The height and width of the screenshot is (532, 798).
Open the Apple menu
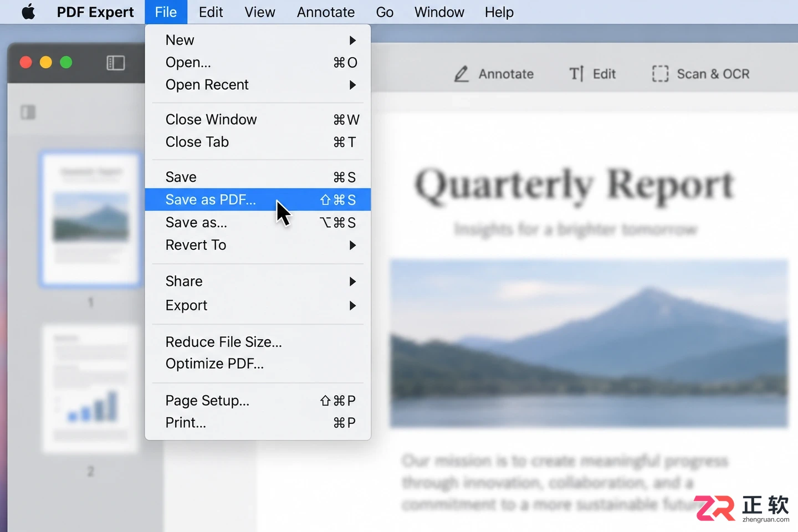[x=28, y=12]
